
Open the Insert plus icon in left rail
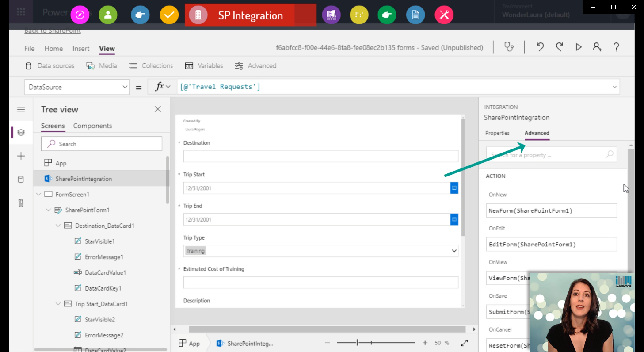tap(21, 156)
